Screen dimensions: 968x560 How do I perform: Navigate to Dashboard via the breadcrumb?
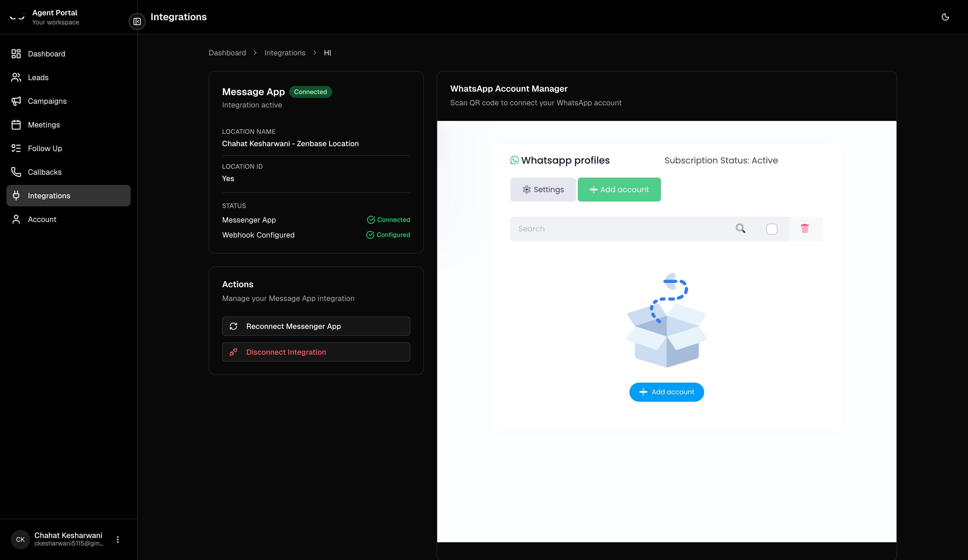pos(227,53)
